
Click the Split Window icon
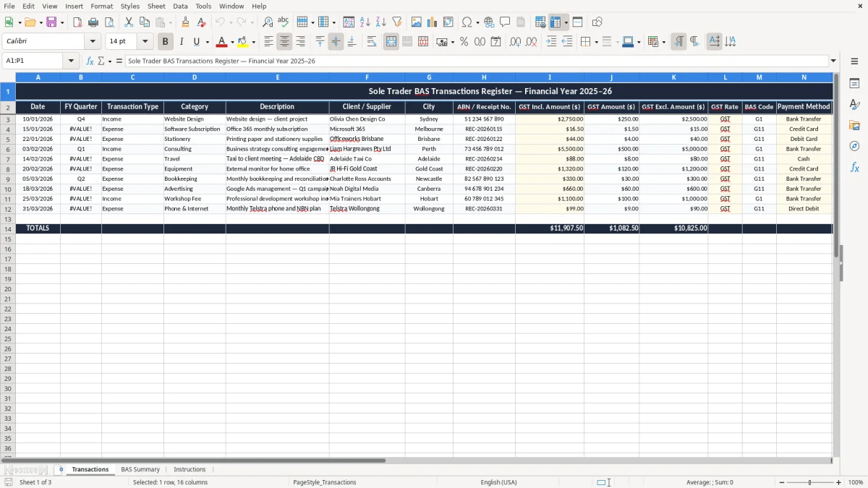577,22
